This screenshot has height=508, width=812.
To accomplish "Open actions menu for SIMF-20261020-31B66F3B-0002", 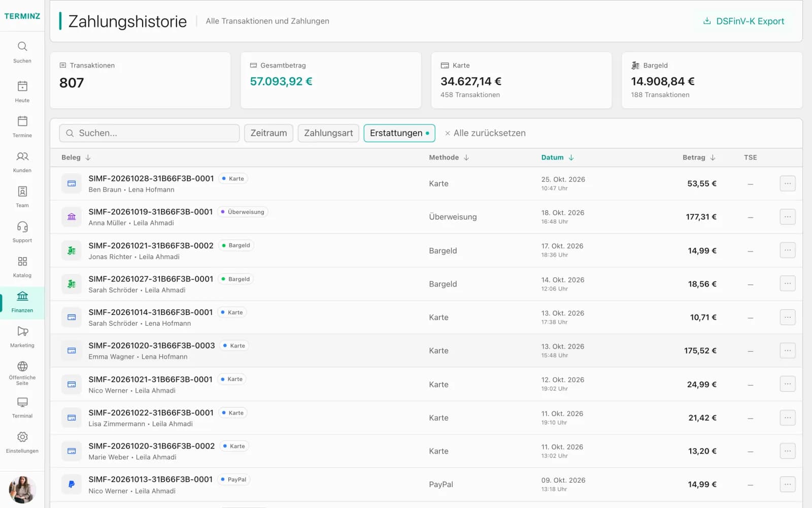I will pyautogui.click(x=787, y=451).
